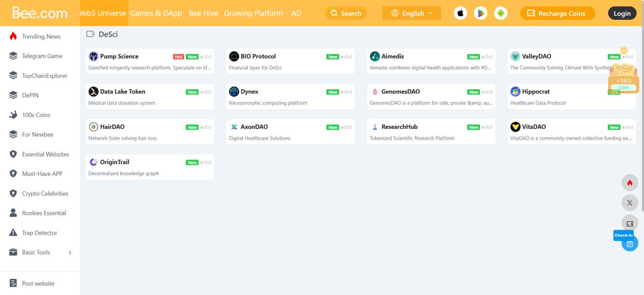Click the Basic Tools folder icon
Viewport: 644px width, 295px height.
13,252
